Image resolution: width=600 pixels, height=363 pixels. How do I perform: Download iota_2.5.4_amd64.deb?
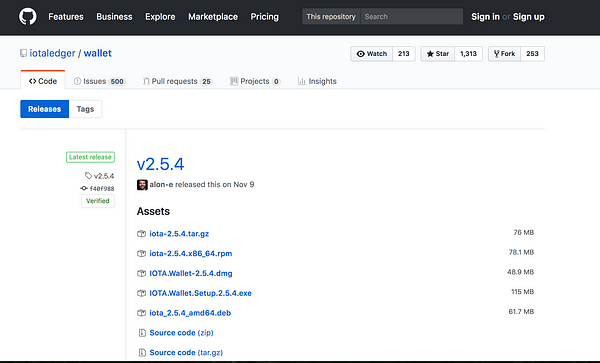[190, 313]
